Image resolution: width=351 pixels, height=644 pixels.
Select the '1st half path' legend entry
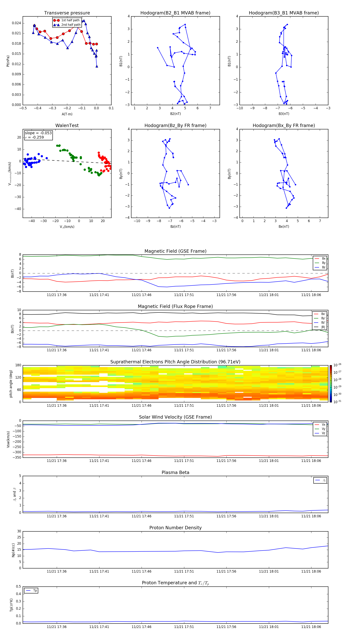coord(66,20)
